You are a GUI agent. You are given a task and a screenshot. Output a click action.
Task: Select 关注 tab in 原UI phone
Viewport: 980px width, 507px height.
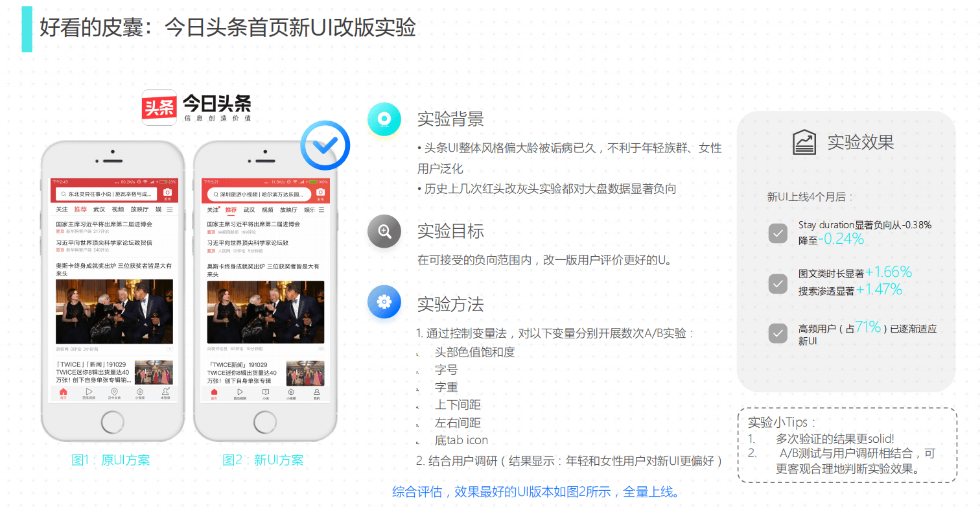62,209
